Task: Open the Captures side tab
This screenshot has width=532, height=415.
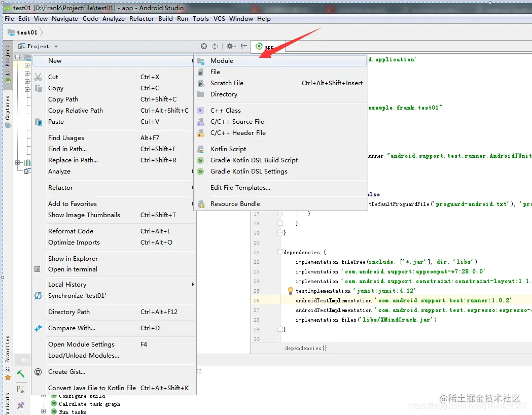Action: 8,111
